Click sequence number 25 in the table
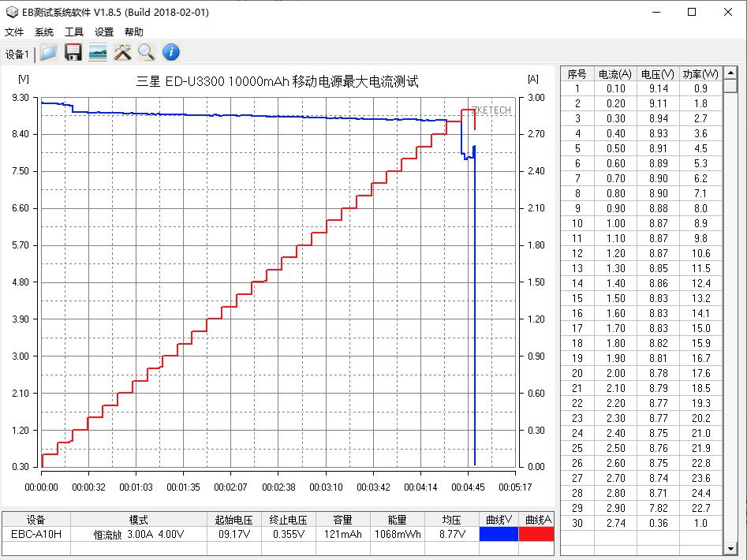Image resolution: width=747 pixels, height=560 pixels. 577,448
